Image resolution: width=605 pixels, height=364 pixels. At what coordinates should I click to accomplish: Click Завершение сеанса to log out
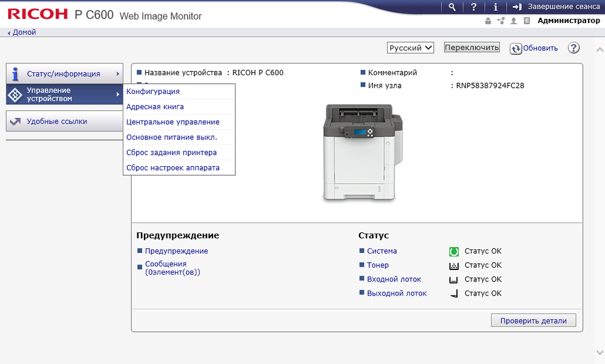click(x=564, y=7)
